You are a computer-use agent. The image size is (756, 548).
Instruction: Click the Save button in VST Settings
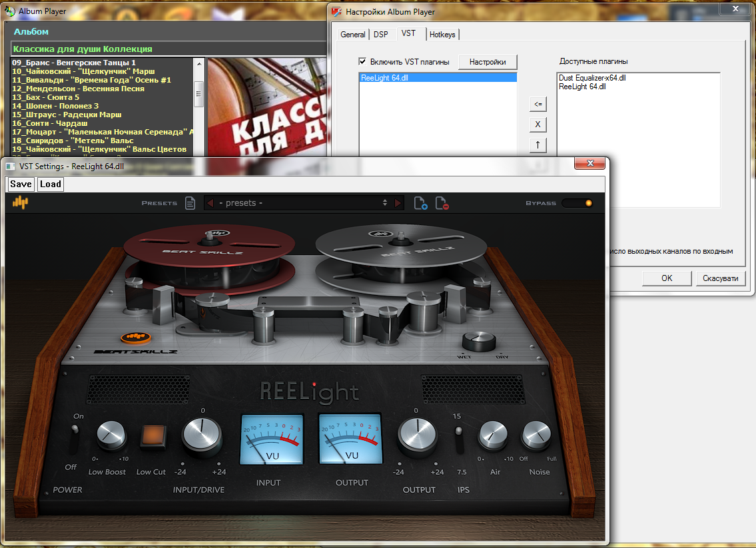coord(21,184)
